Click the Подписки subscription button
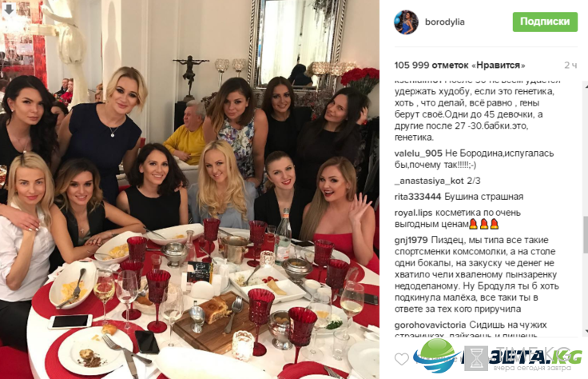 [545, 22]
